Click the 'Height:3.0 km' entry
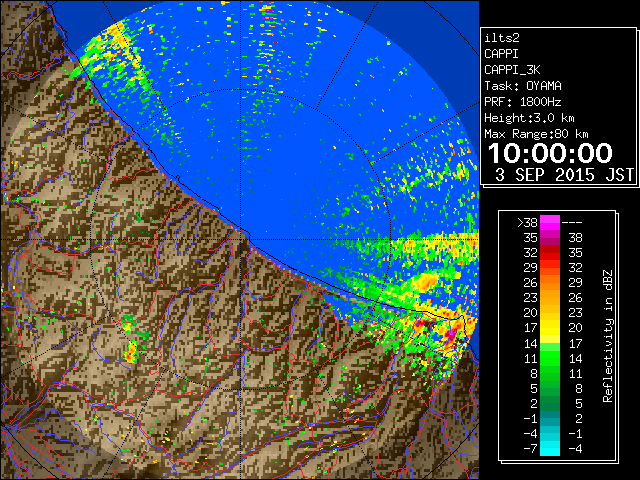 click(529, 118)
